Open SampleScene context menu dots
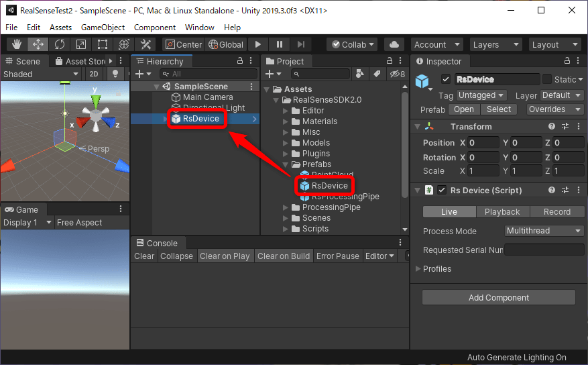Image resolution: width=588 pixels, height=365 pixels. pyautogui.click(x=251, y=87)
